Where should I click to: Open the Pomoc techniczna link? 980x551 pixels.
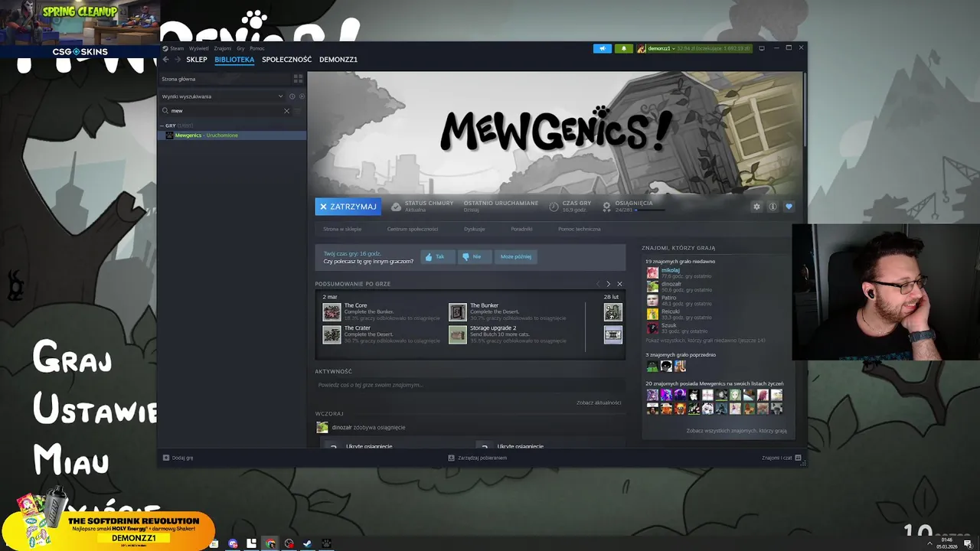(x=580, y=229)
